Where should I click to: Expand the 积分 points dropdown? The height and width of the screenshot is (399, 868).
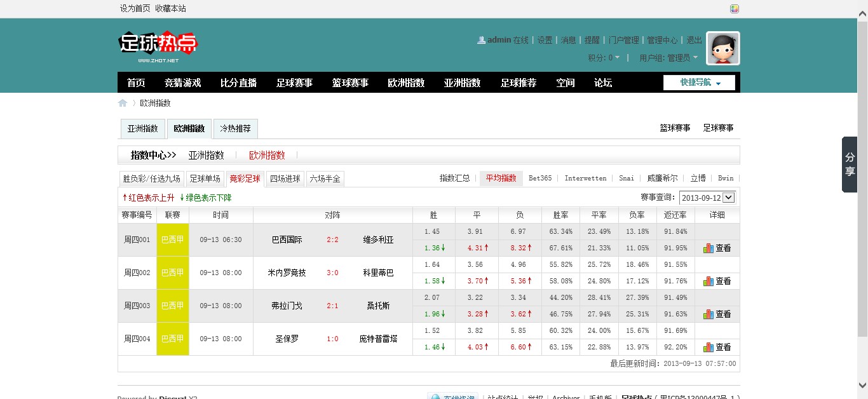(604, 58)
